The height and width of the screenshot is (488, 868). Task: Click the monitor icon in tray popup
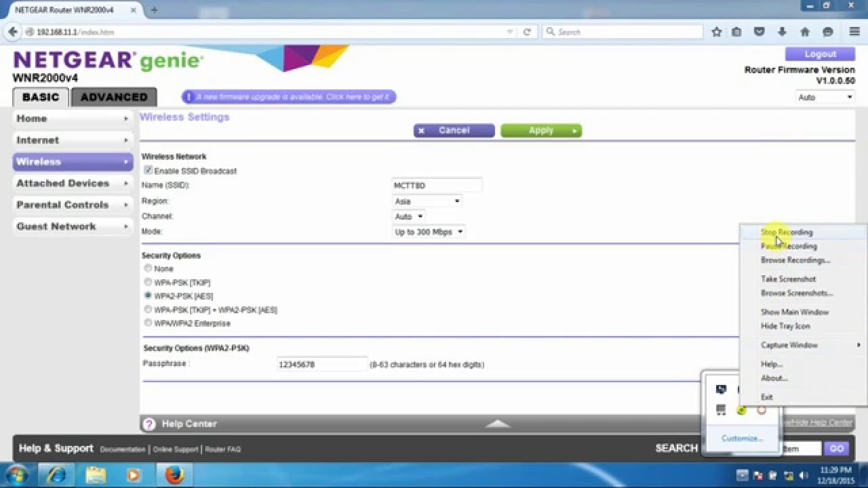tap(721, 390)
